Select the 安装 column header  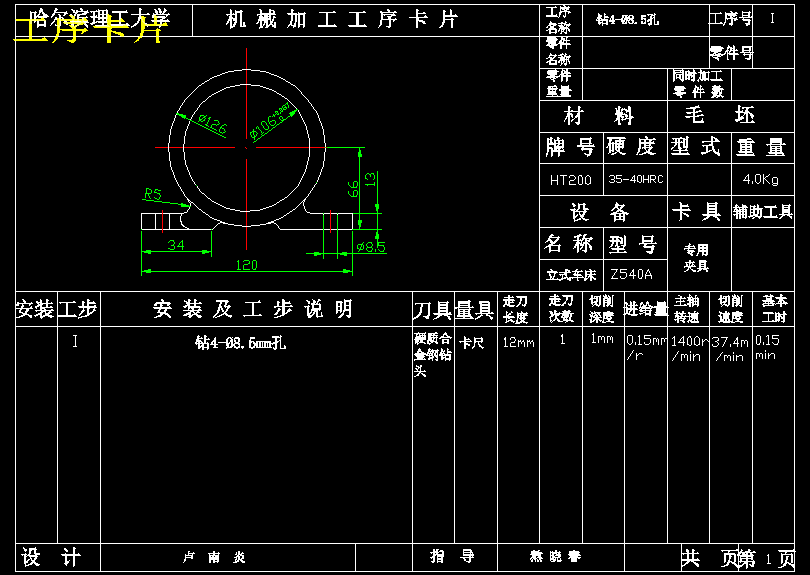(x=35, y=309)
